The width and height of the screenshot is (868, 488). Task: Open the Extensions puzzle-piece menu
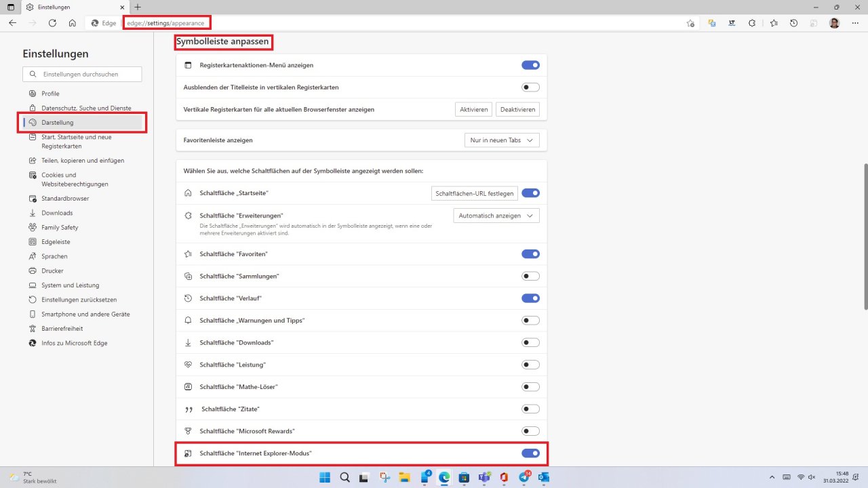[x=752, y=22]
